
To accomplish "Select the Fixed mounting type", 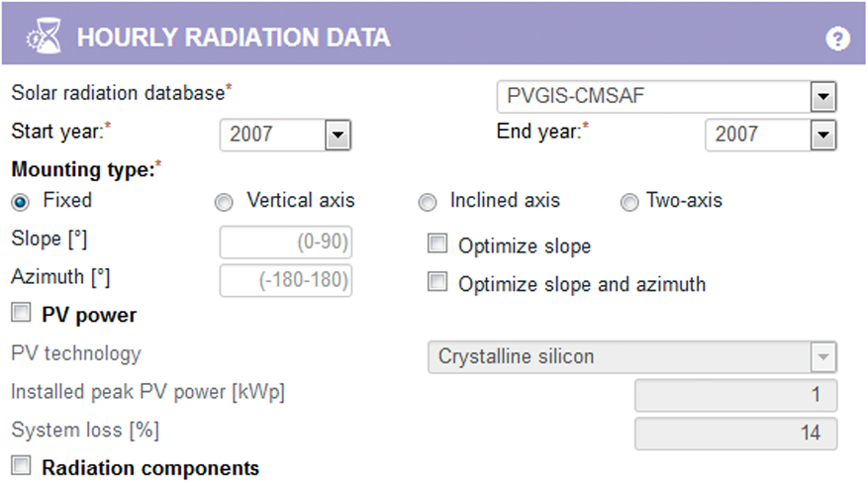I will click(x=20, y=201).
